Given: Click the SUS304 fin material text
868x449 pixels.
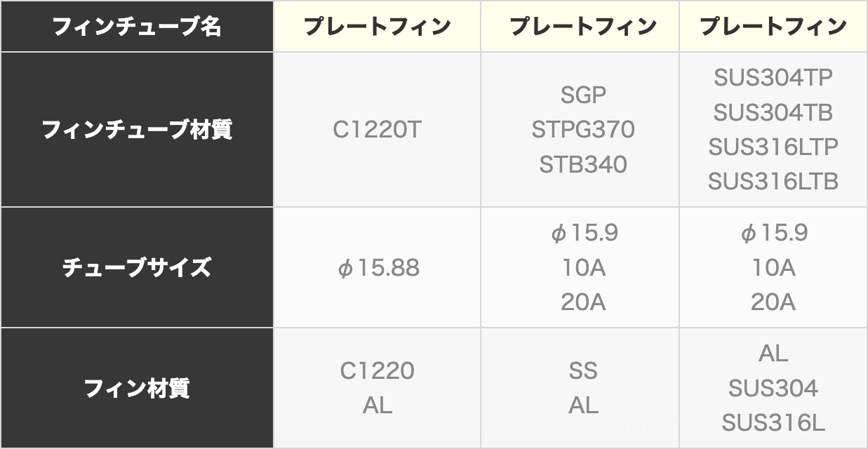Looking at the screenshot, I should point(773,388).
